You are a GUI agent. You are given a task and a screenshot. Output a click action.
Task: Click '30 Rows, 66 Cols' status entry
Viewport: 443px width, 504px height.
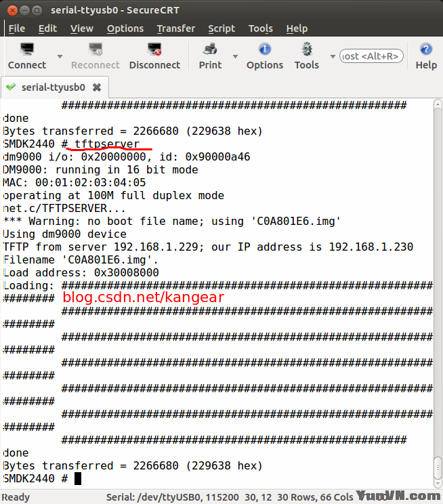tap(315, 497)
